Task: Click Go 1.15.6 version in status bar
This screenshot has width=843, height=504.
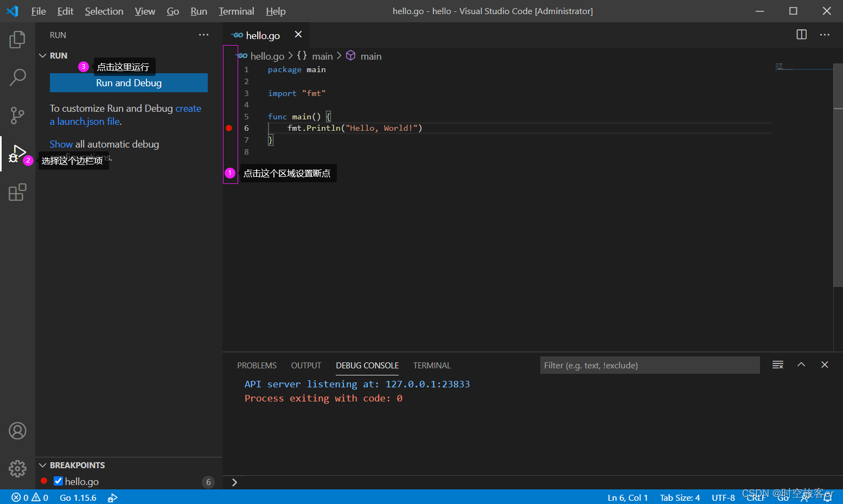Action: (78, 497)
